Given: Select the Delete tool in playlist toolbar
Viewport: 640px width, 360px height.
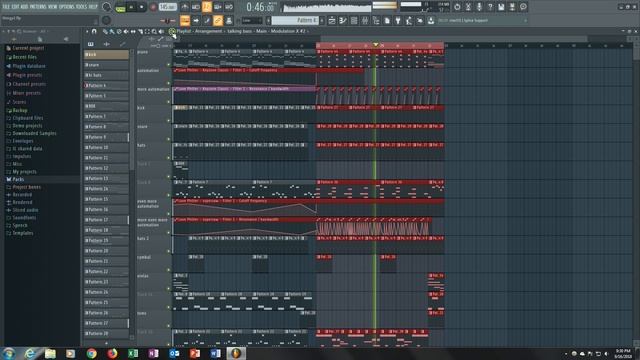Looking at the screenshot, I should (x=119, y=31).
